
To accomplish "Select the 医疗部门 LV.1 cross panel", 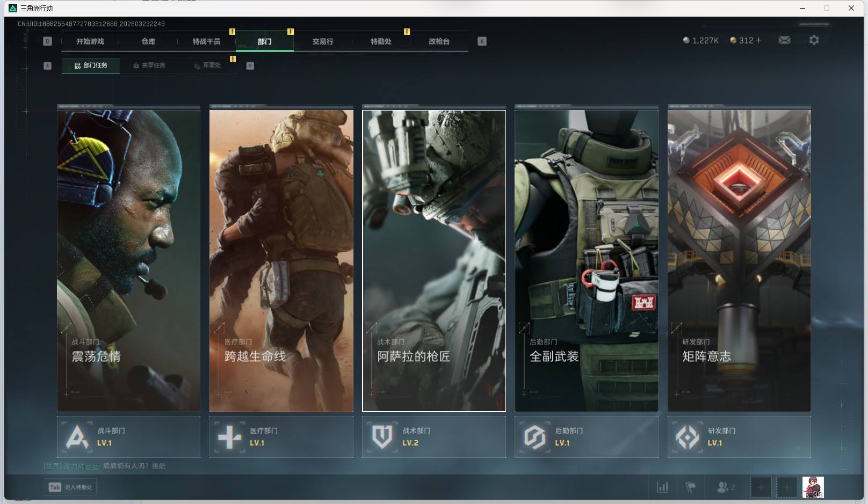I will [x=281, y=437].
